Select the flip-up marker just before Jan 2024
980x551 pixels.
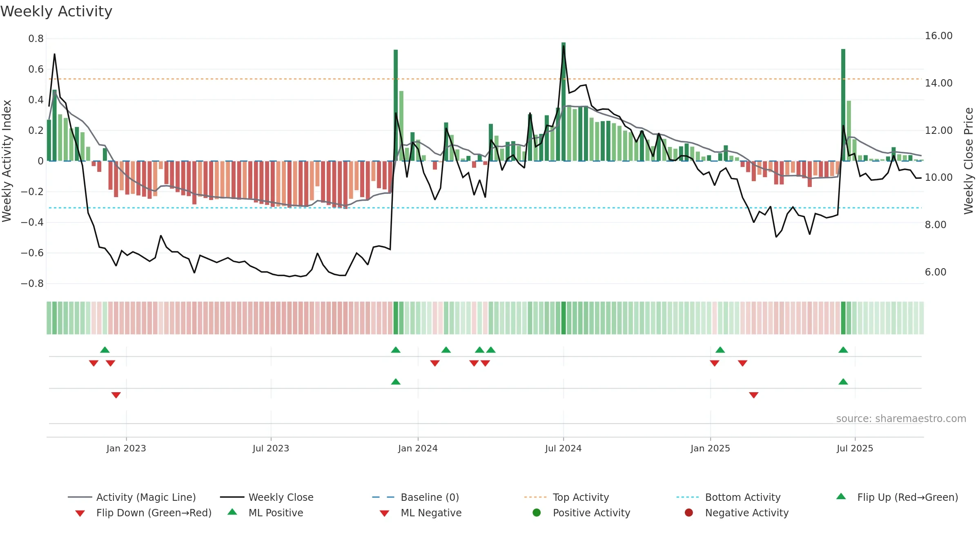click(x=396, y=350)
